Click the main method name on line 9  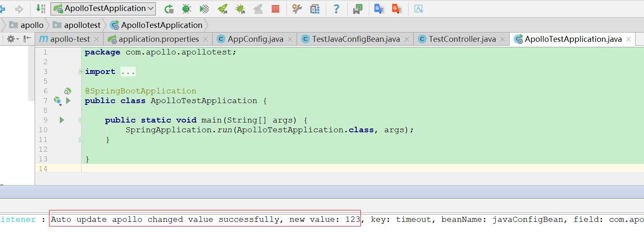(211, 120)
